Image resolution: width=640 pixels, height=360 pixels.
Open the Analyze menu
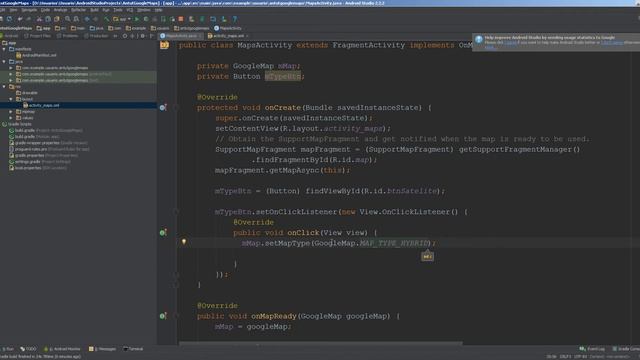pyautogui.click(x=60, y=10)
